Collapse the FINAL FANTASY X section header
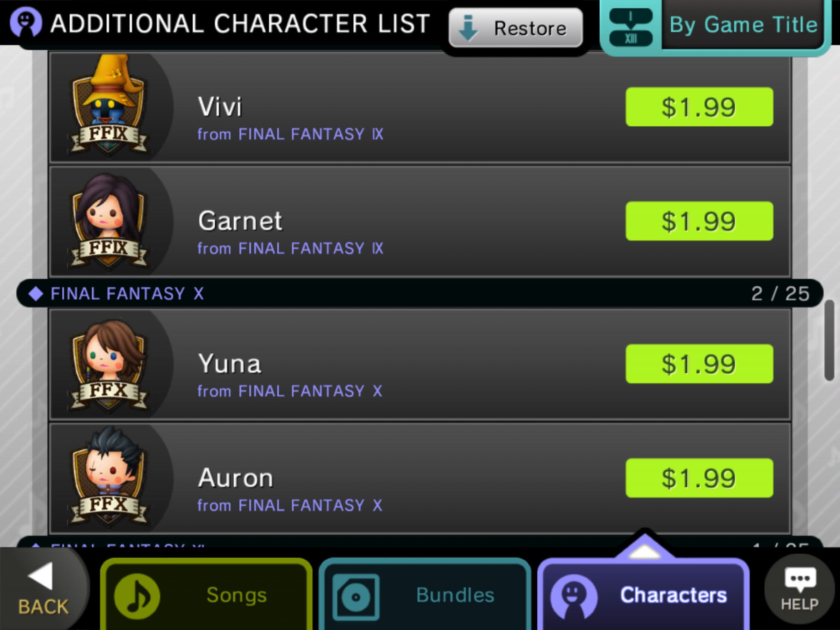This screenshot has height=630, width=840. [419, 293]
